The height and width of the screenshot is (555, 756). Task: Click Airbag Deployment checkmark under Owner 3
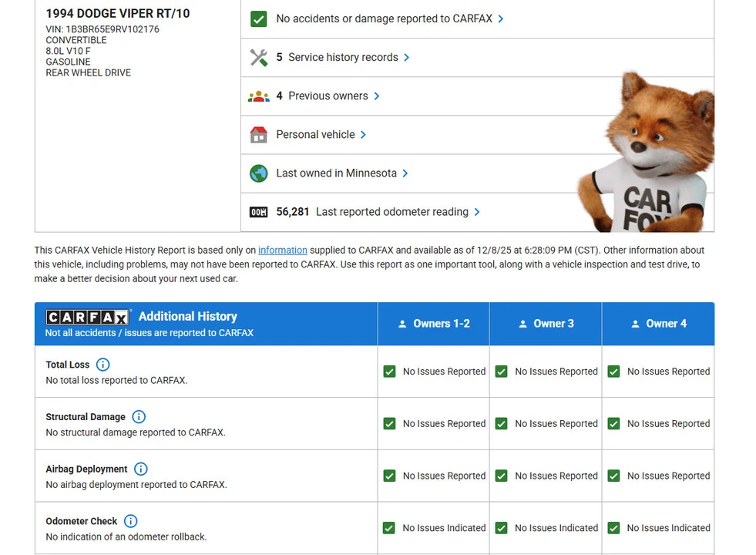coord(502,476)
